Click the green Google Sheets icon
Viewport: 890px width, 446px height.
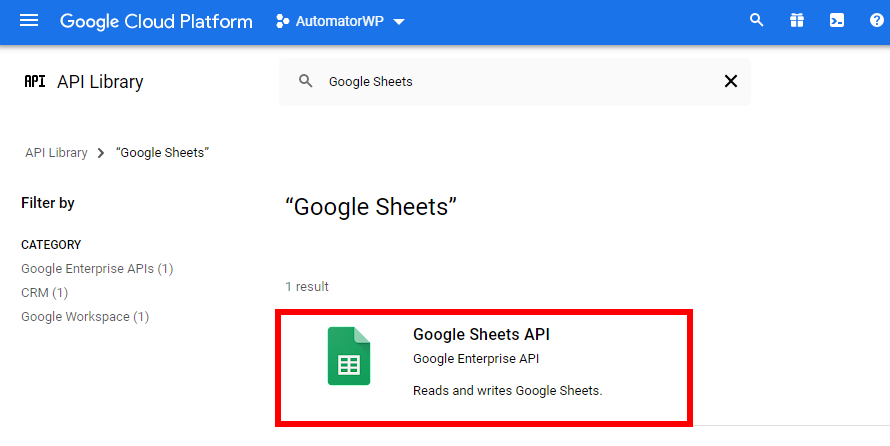pyautogui.click(x=349, y=356)
